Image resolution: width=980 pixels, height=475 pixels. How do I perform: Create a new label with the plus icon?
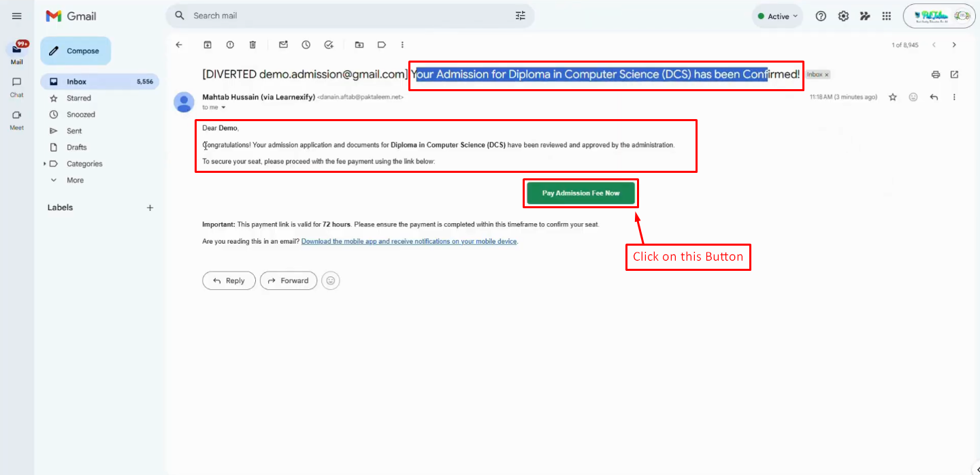(x=150, y=208)
